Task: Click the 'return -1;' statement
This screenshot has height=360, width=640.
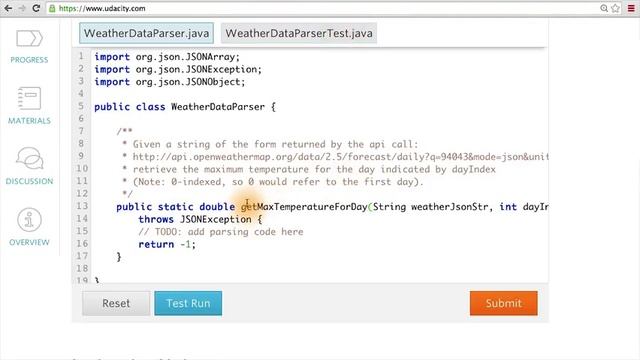Action: coord(167,244)
